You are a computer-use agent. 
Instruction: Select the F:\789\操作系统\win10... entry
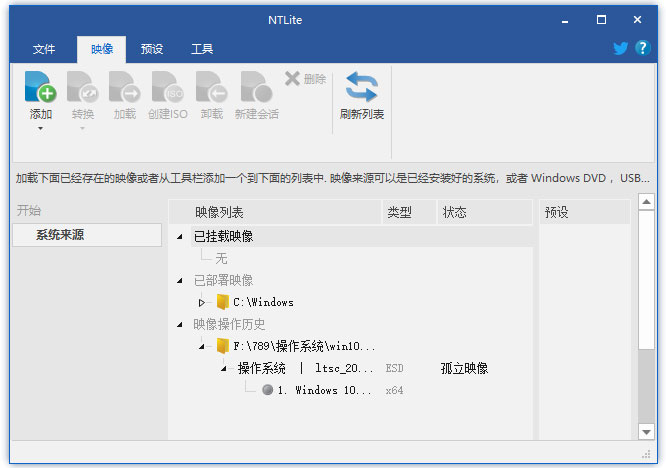(304, 346)
